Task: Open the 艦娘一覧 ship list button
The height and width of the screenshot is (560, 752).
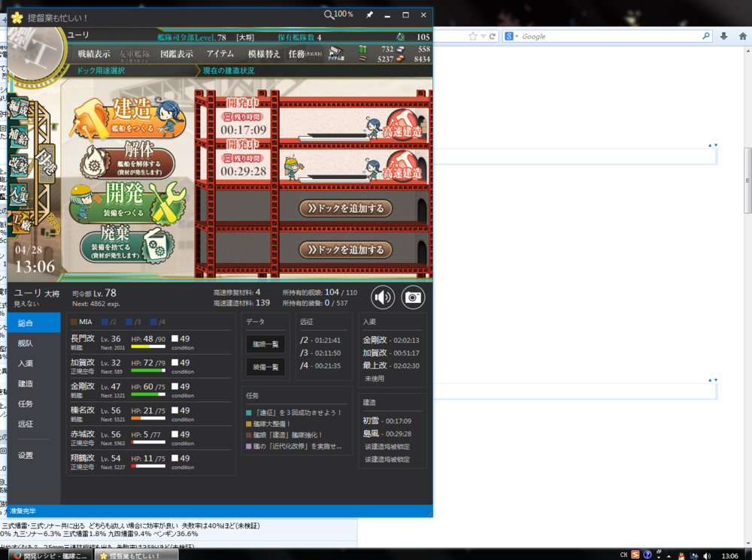Action: 265,344
